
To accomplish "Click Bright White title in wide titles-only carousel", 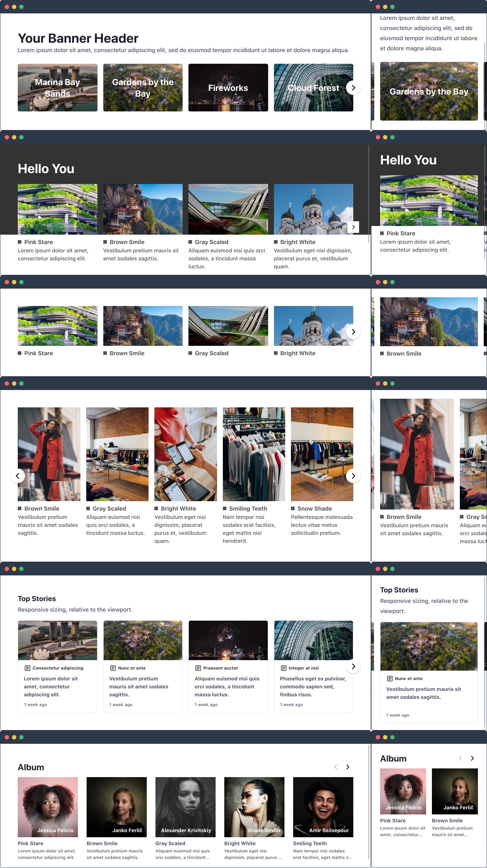I will pos(298,353).
